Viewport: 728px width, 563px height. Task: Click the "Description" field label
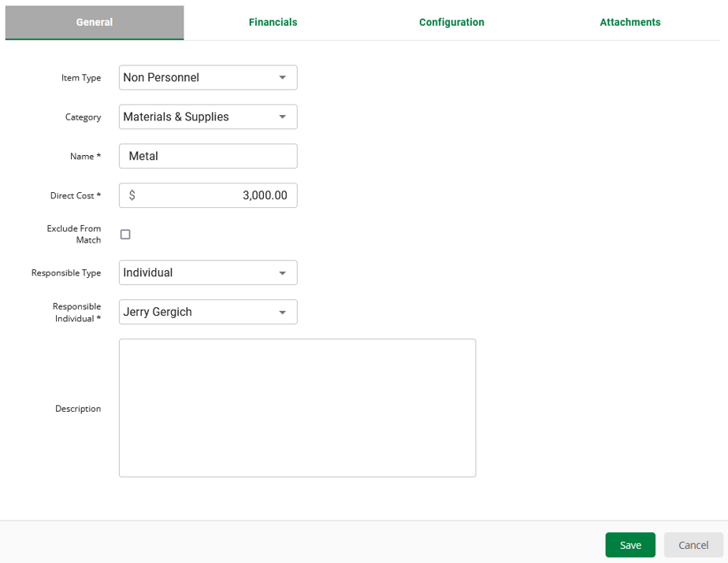click(x=78, y=409)
